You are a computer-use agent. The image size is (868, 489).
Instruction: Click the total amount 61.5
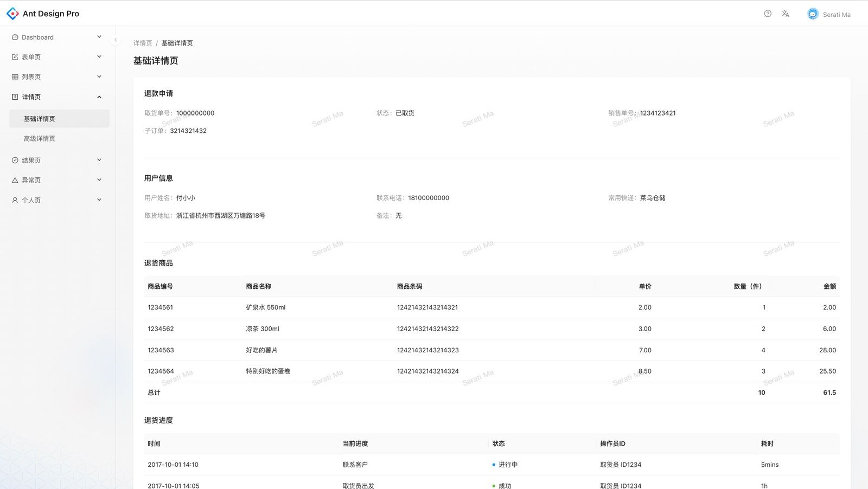tap(829, 393)
